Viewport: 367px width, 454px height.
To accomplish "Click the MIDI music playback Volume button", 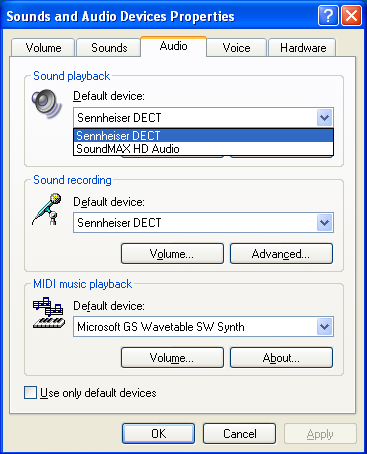I will pos(172,358).
